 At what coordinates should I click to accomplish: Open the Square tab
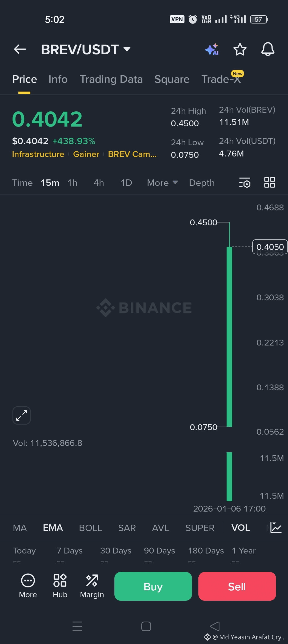[x=172, y=79]
